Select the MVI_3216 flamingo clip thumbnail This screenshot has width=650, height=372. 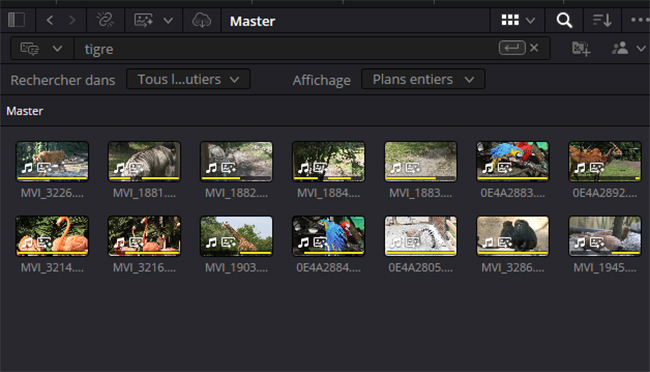tap(144, 236)
